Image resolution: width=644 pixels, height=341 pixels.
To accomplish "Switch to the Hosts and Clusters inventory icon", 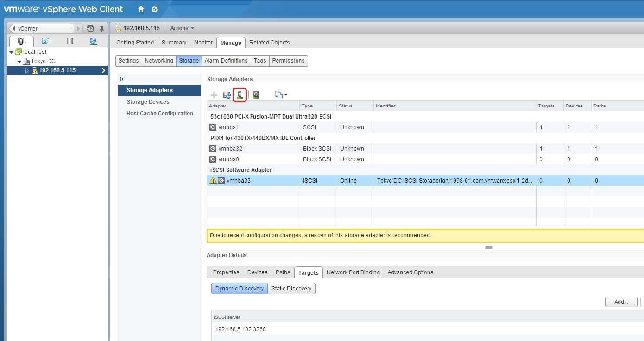I will pos(21,41).
